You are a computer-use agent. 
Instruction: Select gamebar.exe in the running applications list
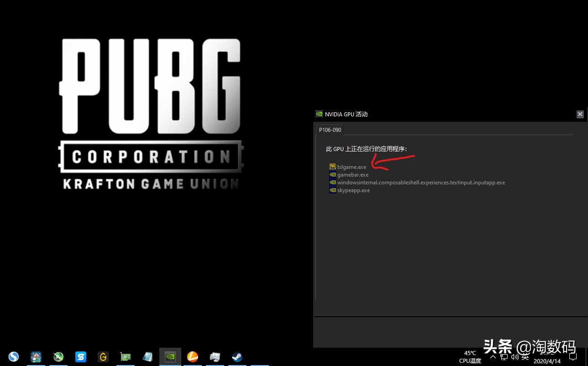353,175
